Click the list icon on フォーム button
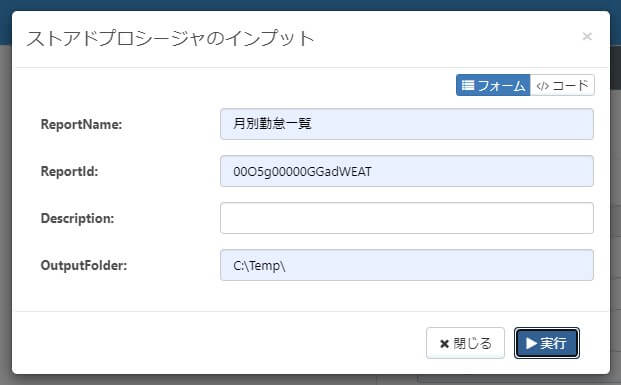This screenshot has width=621, height=385. tap(468, 85)
